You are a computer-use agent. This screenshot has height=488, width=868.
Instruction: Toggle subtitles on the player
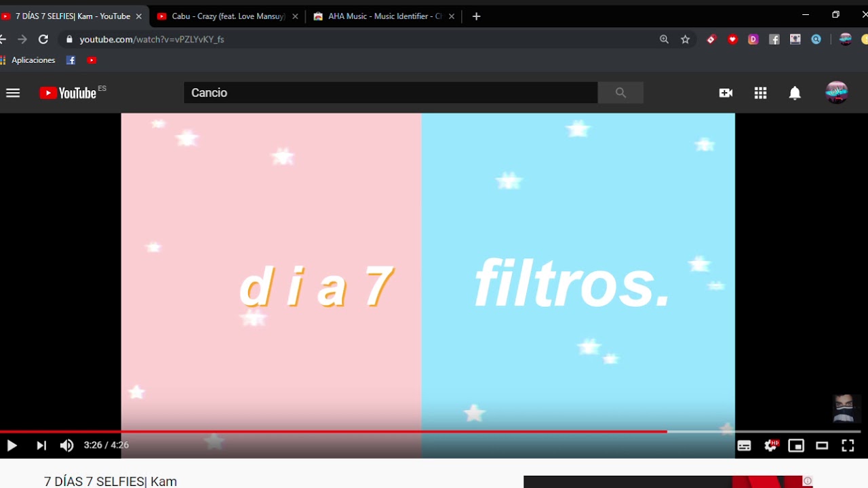tap(744, 445)
